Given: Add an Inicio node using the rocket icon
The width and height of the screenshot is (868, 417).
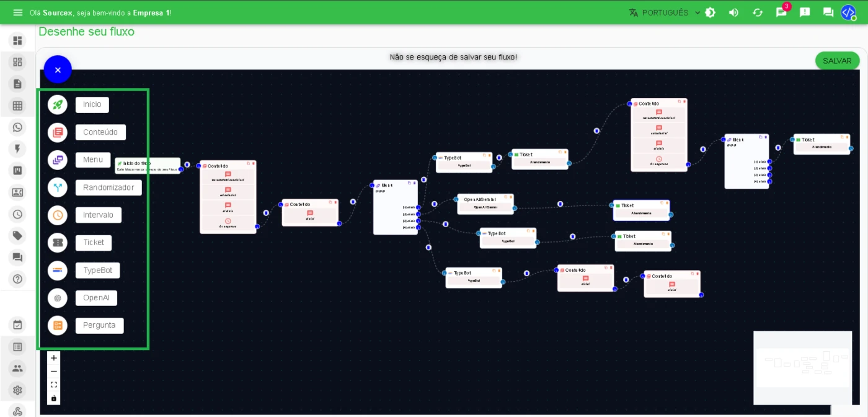Looking at the screenshot, I should tap(58, 104).
